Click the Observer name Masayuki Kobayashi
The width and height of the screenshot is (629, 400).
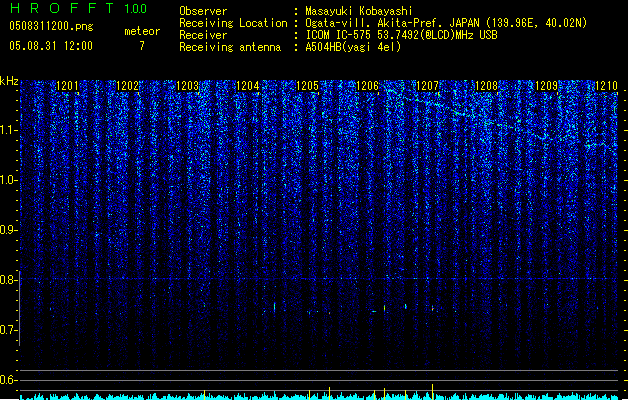[359, 11]
